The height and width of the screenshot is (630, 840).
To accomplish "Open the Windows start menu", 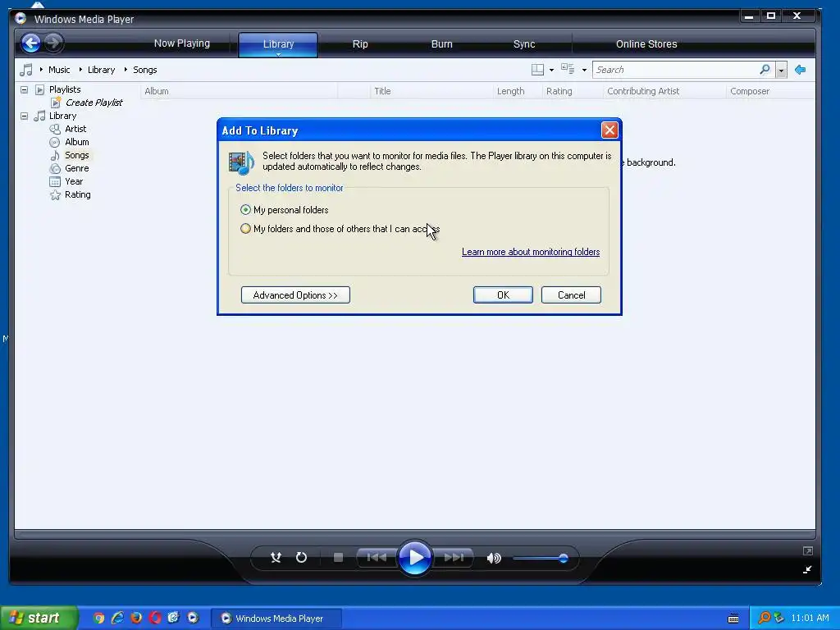I will pyautogui.click(x=39, y=618).
